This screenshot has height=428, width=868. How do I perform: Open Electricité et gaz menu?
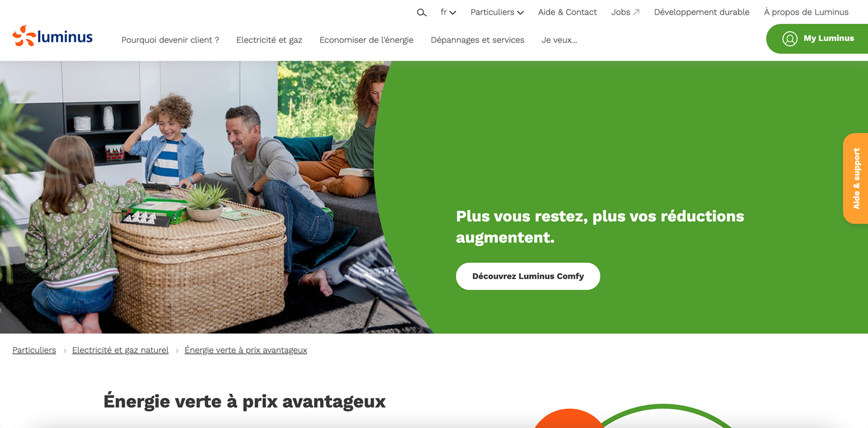tap(269, 40)
